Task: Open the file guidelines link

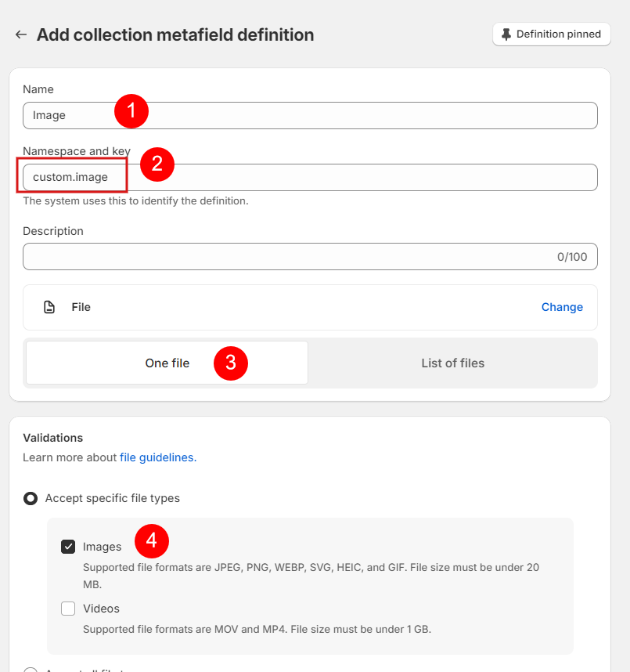Action: 157,457
